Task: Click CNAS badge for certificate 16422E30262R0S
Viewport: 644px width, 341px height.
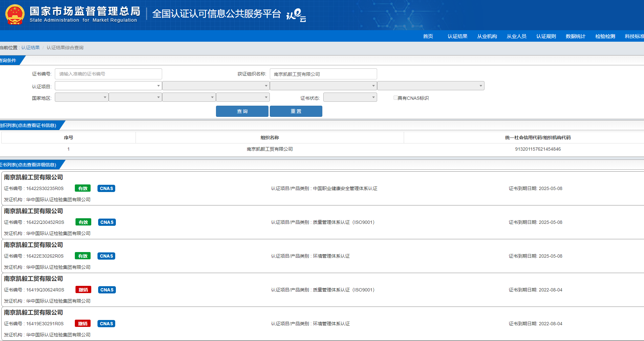Action: (106, 256)
